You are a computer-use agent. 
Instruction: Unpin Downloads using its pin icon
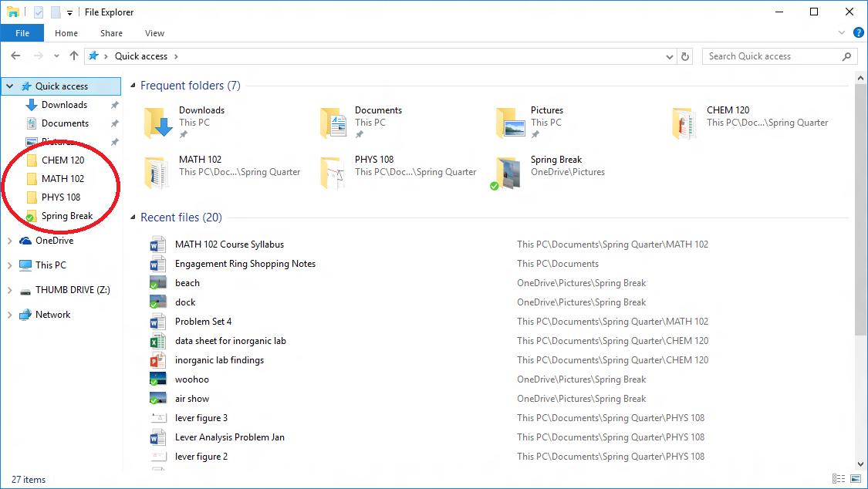pyautogui.click(x=115, y=105)
